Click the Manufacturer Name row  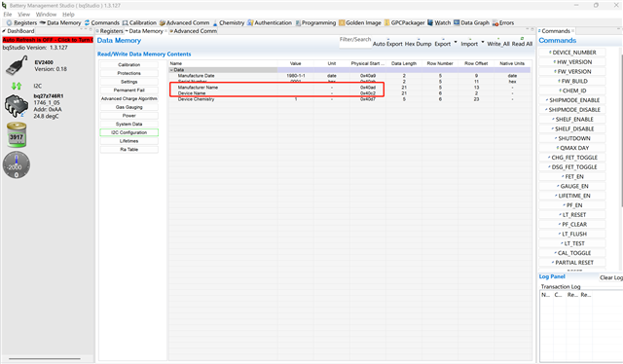(x=349, y=88)
